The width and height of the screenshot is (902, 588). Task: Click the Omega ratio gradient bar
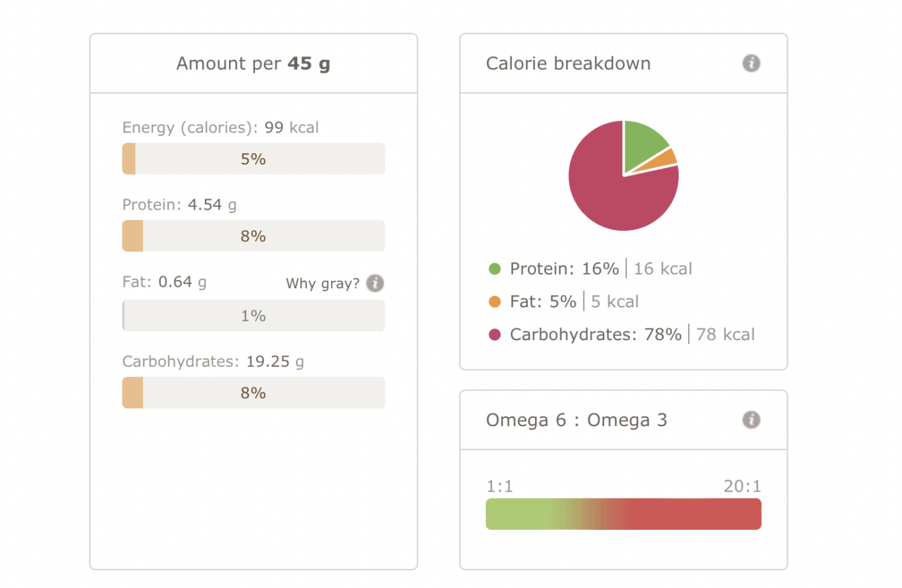tap(623, 514)
